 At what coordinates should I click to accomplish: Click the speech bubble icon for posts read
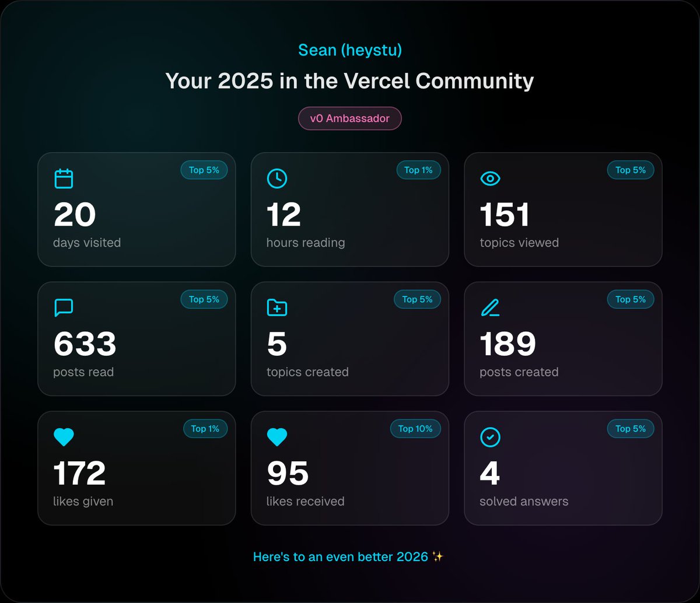64,307
